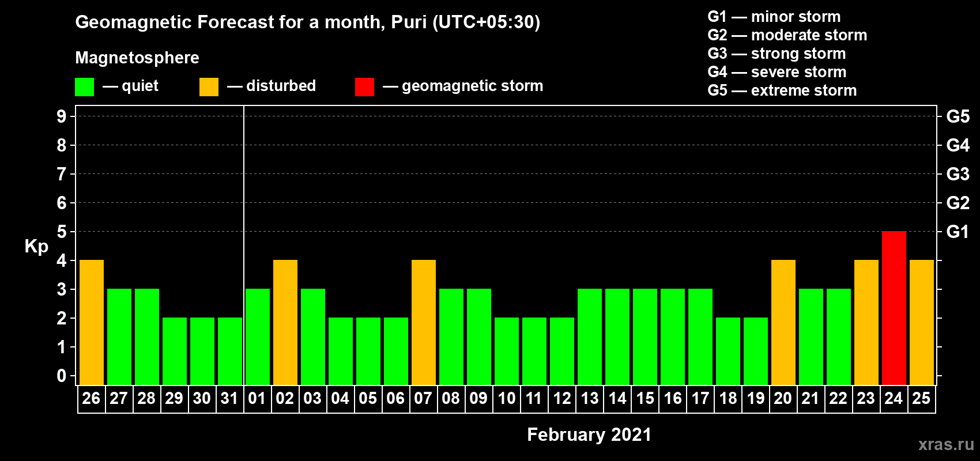Click the G4 label on right axis

tap(958, 145)
